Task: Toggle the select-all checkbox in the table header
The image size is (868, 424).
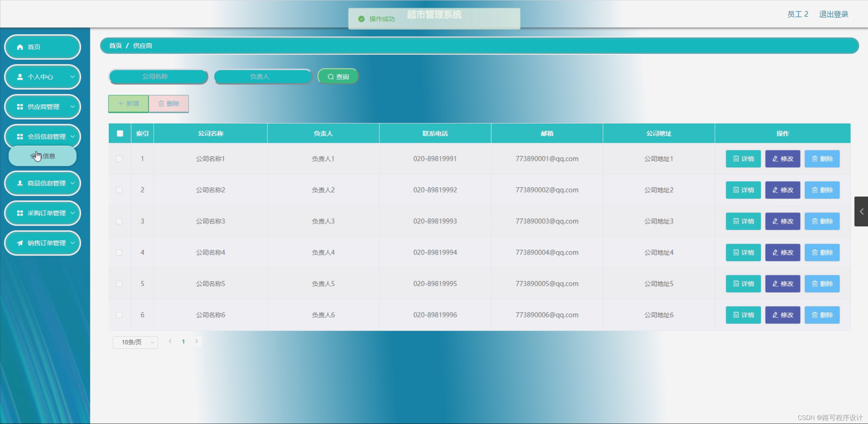Action: (x=119, y=133)
